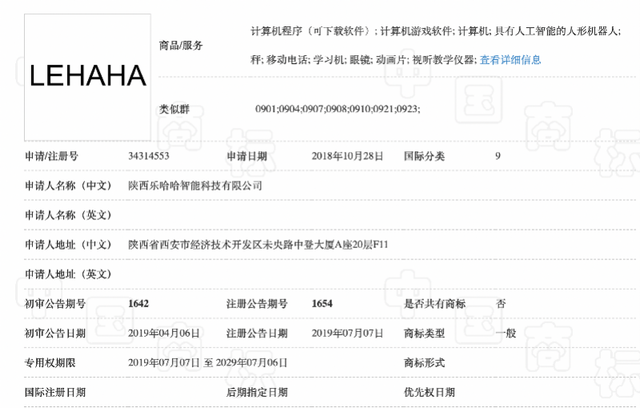Screen dimensions: 640x408
Task: Click the 申请/注册号 label
Action: pos(51,156)
